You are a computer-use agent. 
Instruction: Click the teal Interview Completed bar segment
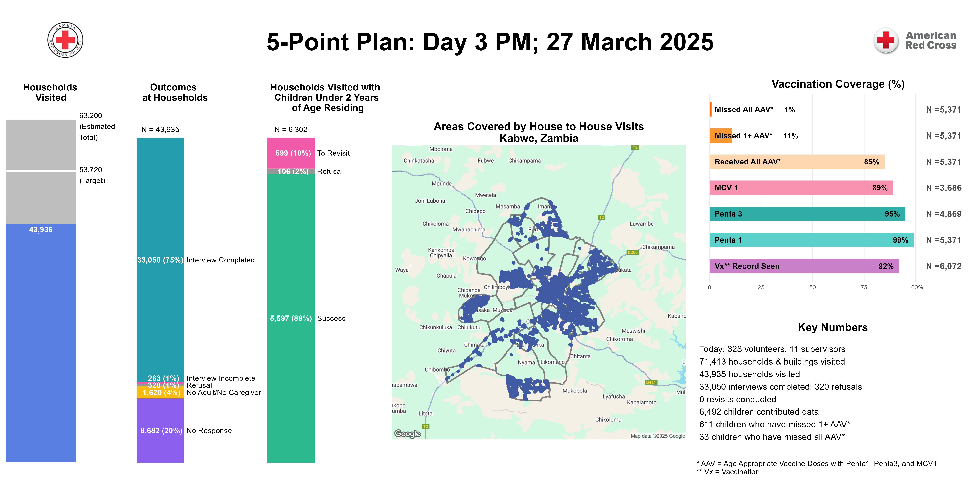[160, 260]
